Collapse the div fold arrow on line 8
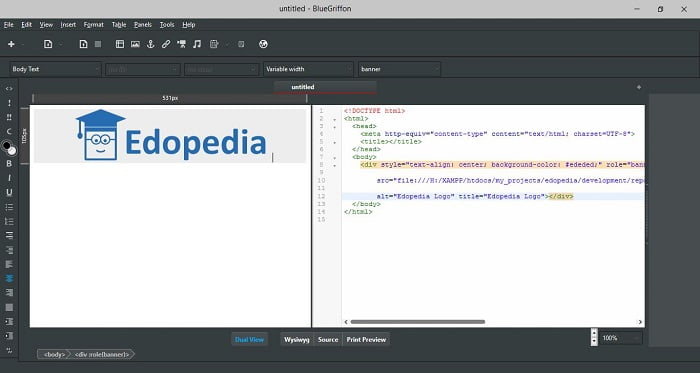 334,165
